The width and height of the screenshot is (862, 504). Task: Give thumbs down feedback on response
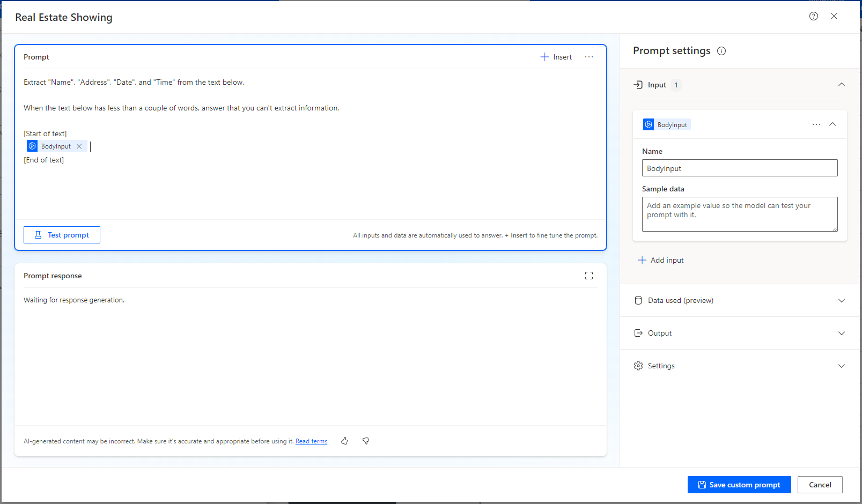366,441
